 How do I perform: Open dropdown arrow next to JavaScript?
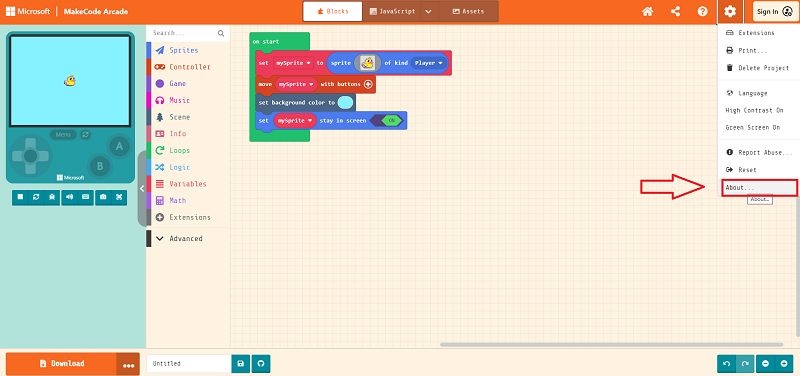coord(429,11)
